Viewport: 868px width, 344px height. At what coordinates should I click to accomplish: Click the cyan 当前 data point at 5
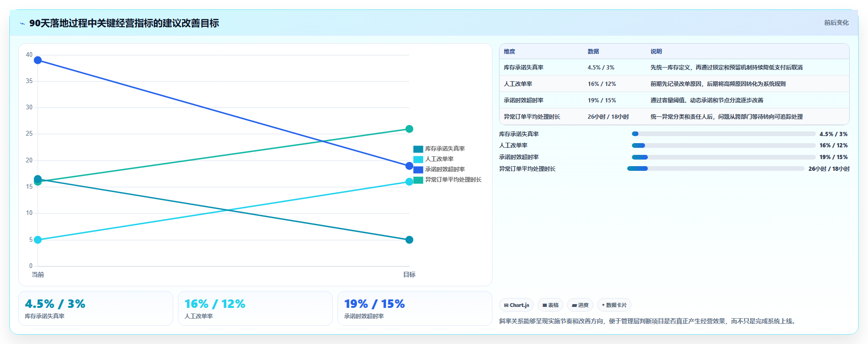click(38, 240)
